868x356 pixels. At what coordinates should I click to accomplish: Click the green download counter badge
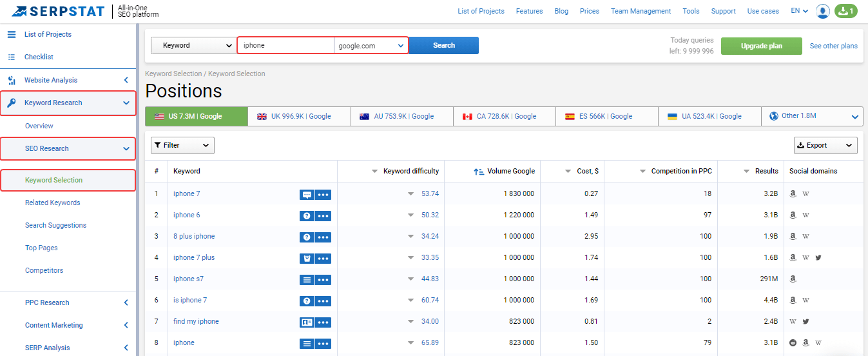tap(846, 11)
